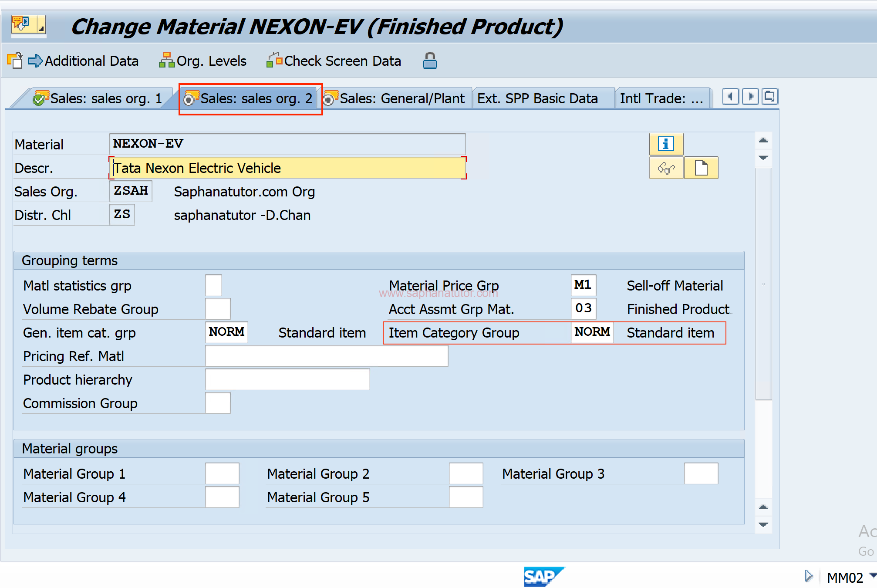This screenshot has width=877, height=588.
Task: Click the Material Group 4 field
Action: [222, 497]
